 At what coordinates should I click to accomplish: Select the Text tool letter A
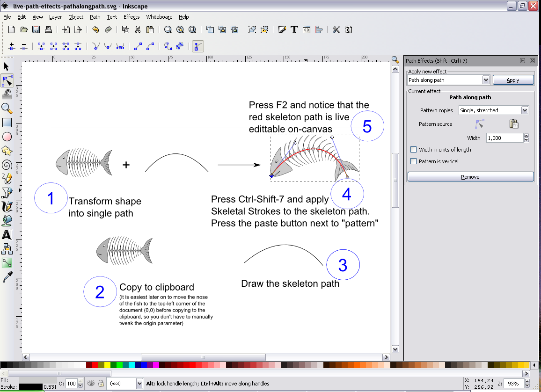7,235
